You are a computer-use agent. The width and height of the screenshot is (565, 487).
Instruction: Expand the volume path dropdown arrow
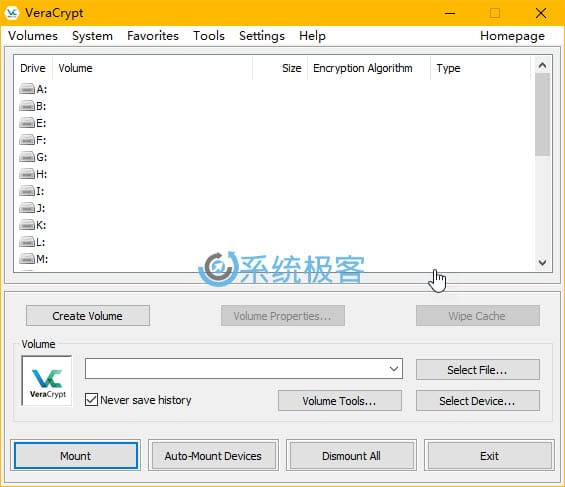coord(394,368)
